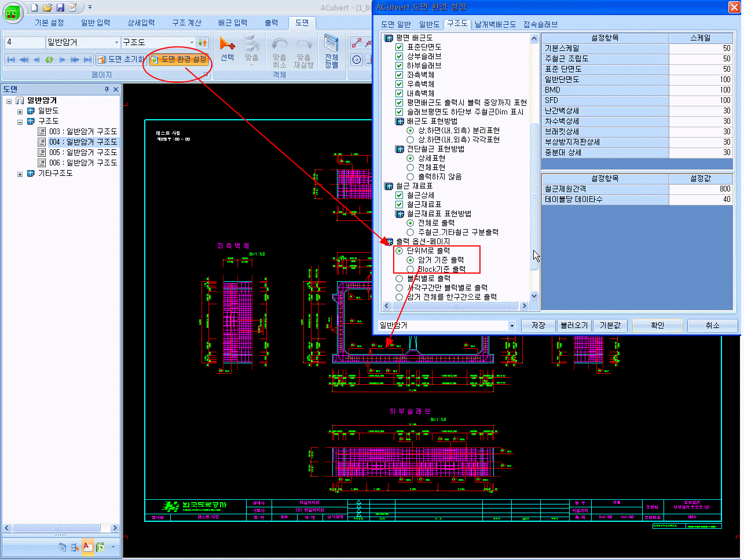Open the 구조도 combo box in ribbon
The width and height of the screenshot is (744, 560).
(158, 43)
